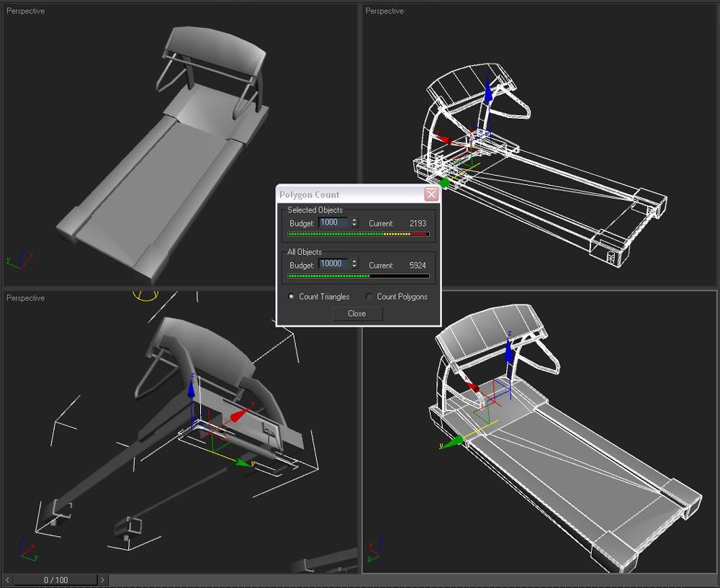Step timeline forward with right arrow
The width and height of the screenshot is (720, 588).
pyautogui.click(x=103, y=580)
